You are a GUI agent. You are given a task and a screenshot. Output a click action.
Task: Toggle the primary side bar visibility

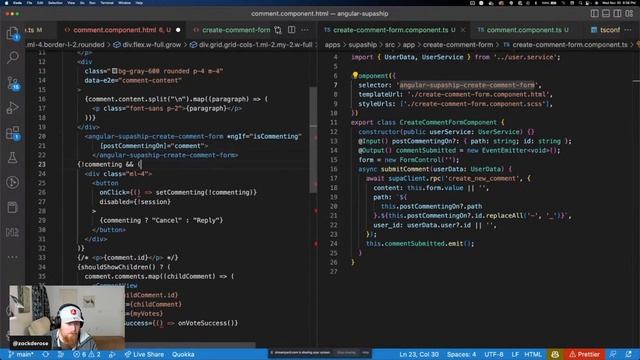pos(595,13)
